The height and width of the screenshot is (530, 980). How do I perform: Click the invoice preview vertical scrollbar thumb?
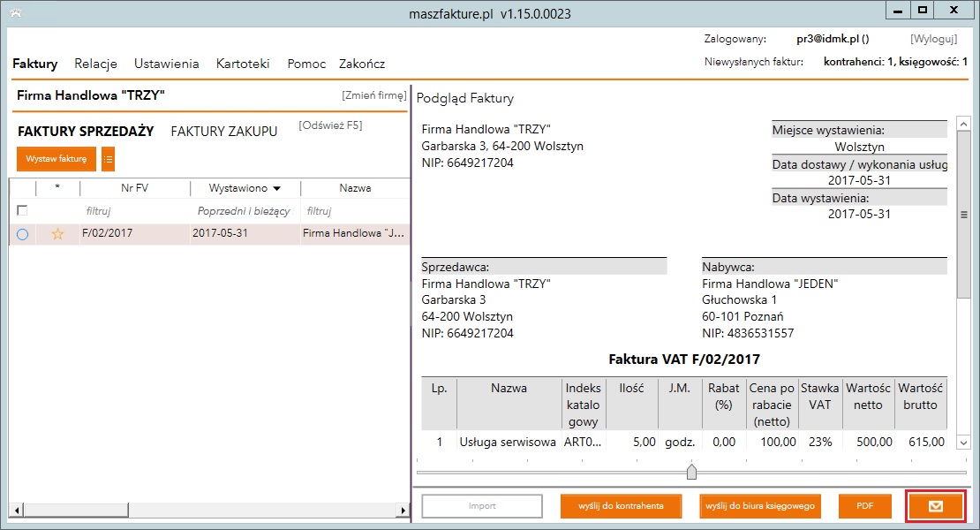[x=963, y=215]
